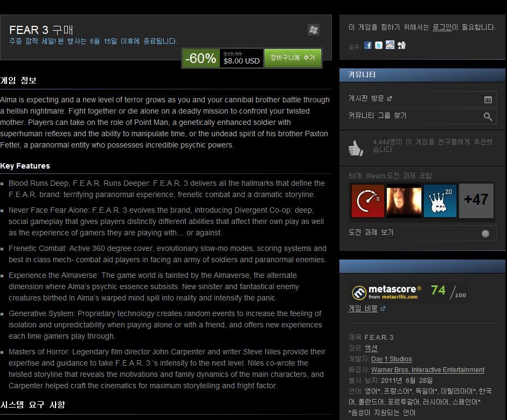Click the sale end notice about 6월 15일
Image resolution: width=507 pixels, height=420 pixels.
point(93,41)
